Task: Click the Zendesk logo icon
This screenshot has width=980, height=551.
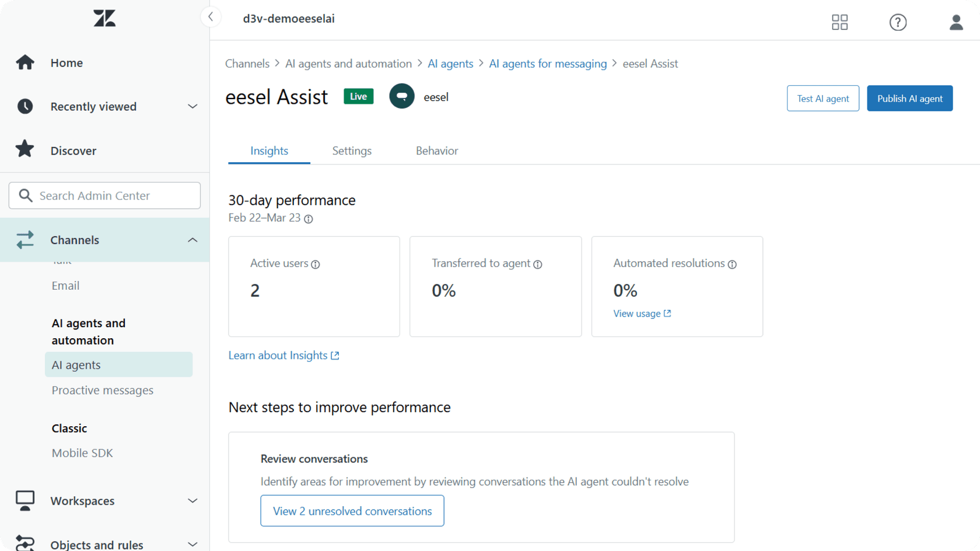Action: pos(104,18)
